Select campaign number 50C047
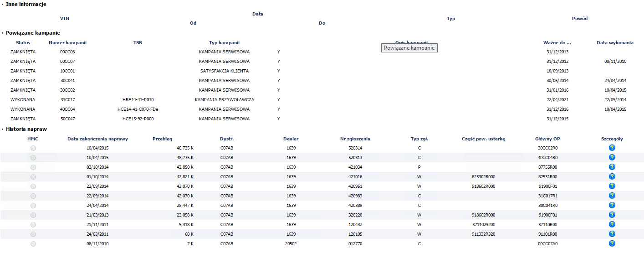The height and width of the screenshot is (253, 644). 67,119
